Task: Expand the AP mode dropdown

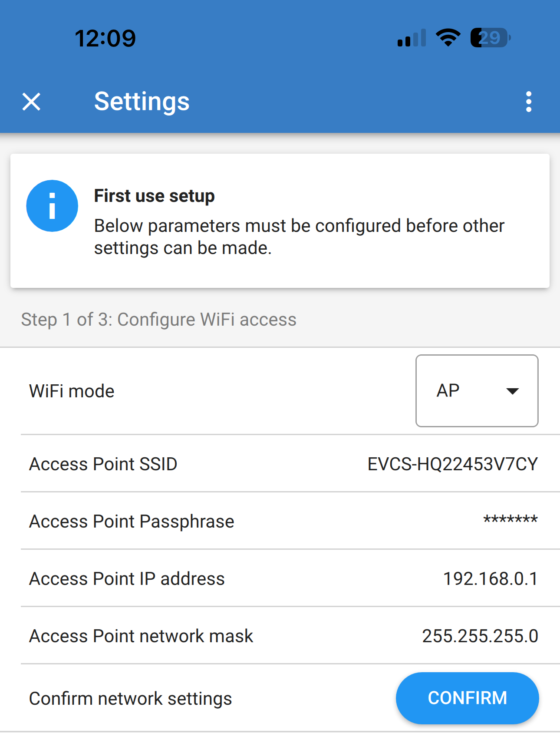Action: [477, 390]
